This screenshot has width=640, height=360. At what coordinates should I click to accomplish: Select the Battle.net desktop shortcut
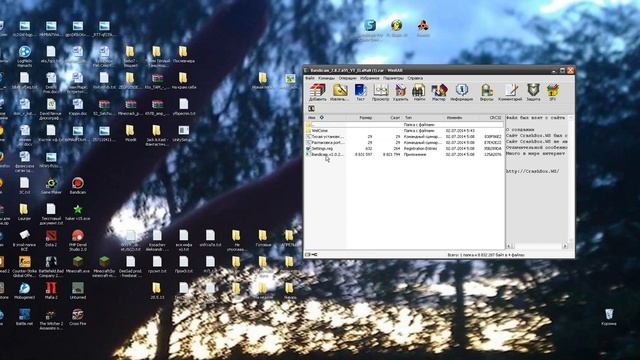point(24,317)
